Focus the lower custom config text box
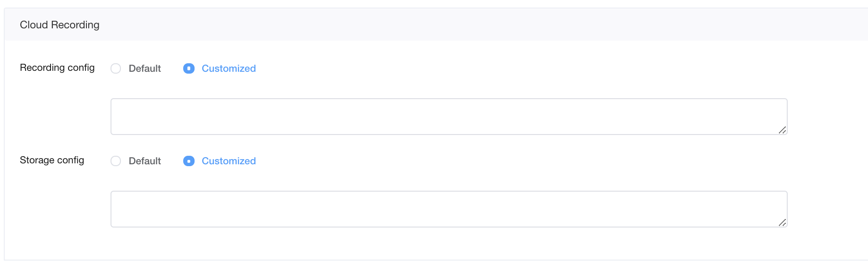 tap(449, 209)
